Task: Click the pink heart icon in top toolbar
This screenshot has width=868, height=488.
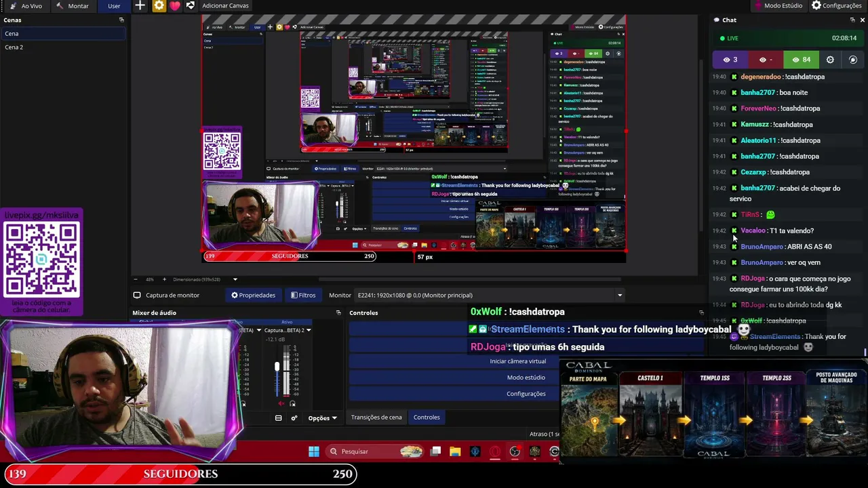Action: (175, 5)
